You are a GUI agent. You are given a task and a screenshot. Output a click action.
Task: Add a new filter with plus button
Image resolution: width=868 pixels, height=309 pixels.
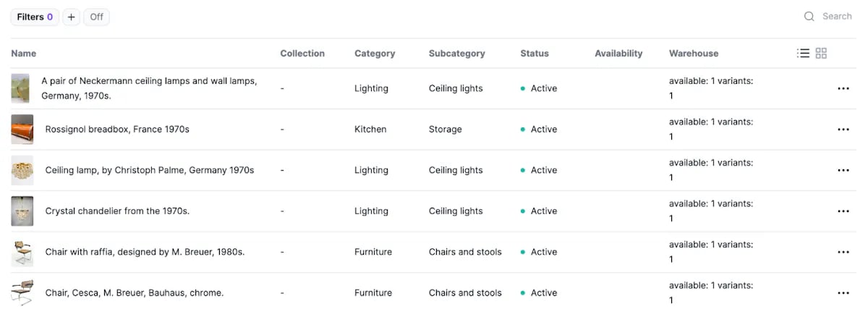click(71, 17)
